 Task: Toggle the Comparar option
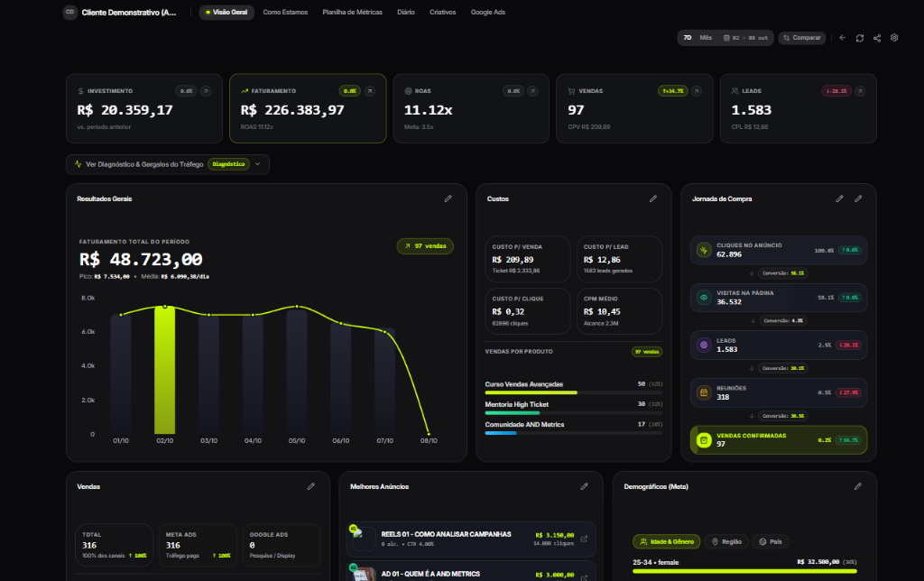pyautogui.click(x=802, y=38)
